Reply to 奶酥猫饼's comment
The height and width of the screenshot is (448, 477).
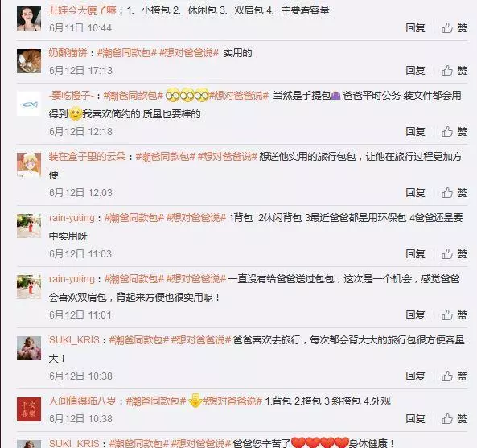coord(415,71)
